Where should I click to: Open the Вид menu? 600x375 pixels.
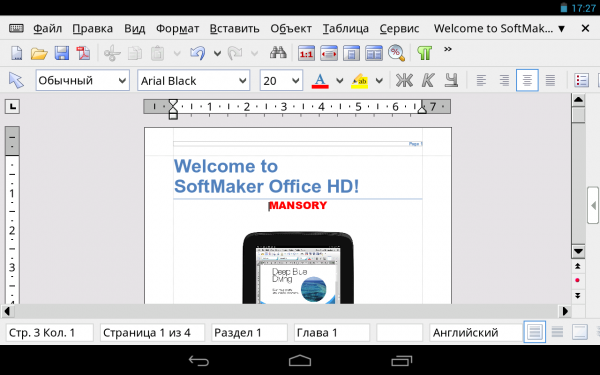click(x=135, y=29)
